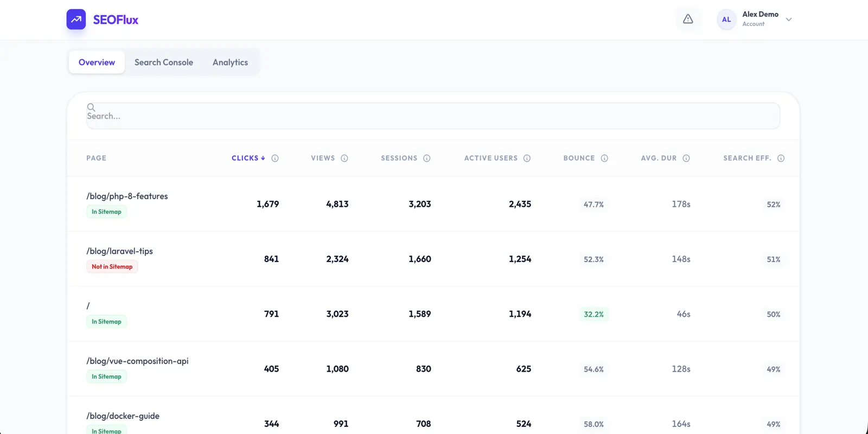868x434 pixels.
Task: Sort by the Sessions column header
Action: (399, 158)
